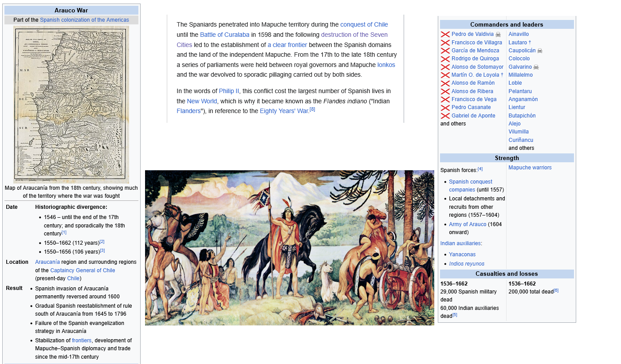
Task: Click the skull icon after Galvarino
Action: pos(536,67)
